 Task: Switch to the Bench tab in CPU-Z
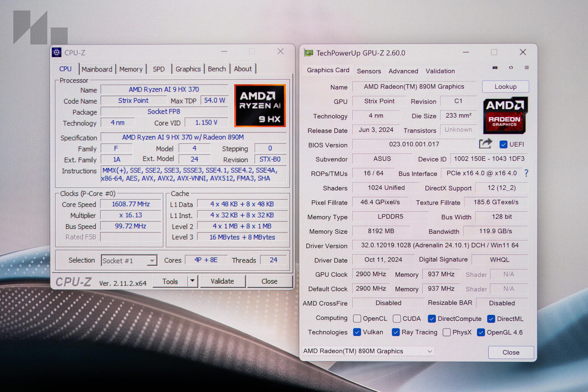pyautogui.click(x=217, y=69)
